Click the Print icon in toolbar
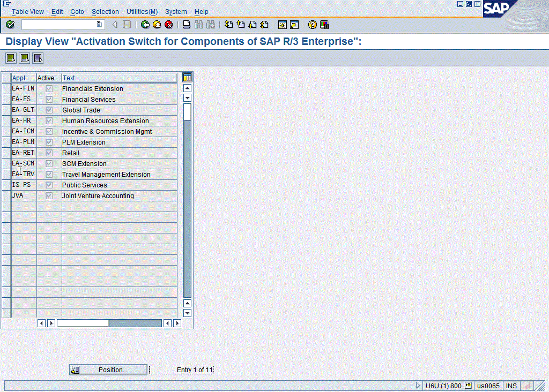The height and width of the screenshot is (392, 549). [x=187, y=25]
